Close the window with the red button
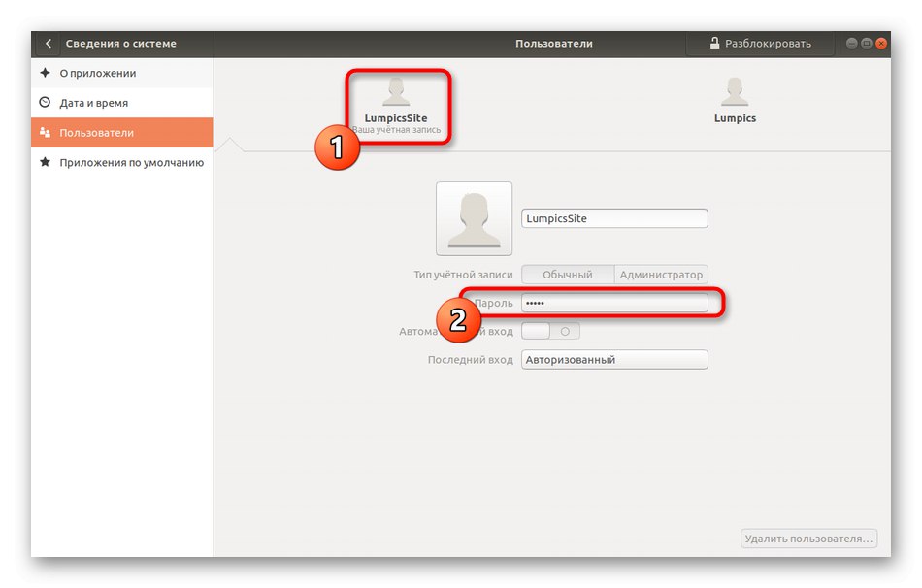 [881, 43]
